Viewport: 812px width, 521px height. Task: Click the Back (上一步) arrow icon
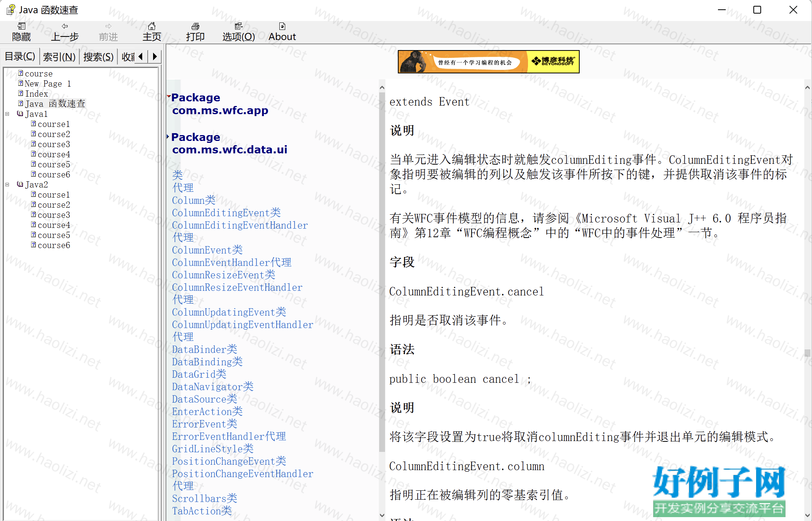point(65,26)
